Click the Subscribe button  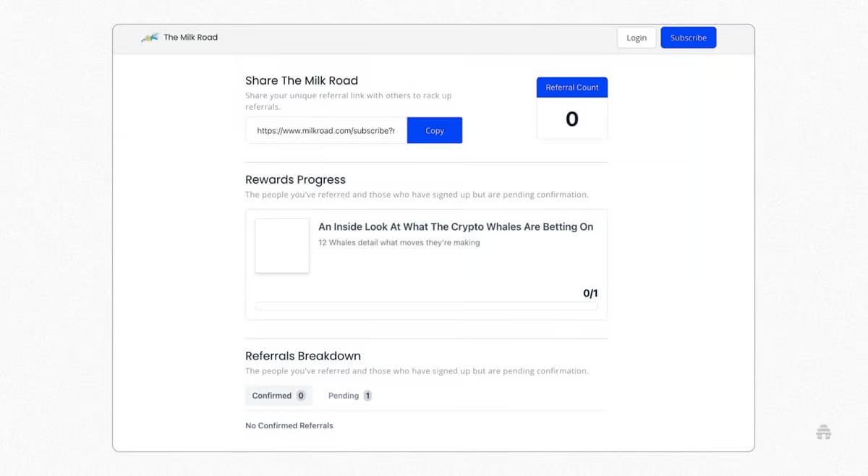pos(688,37)
